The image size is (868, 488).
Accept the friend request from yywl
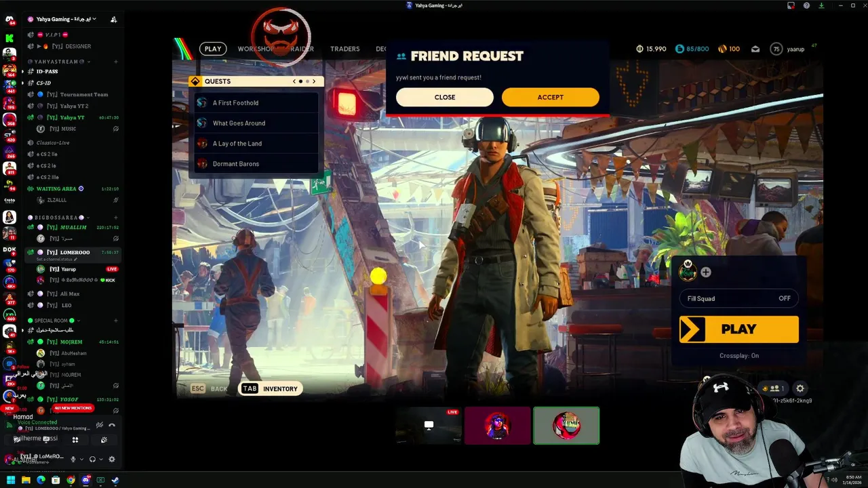(550, 97)
